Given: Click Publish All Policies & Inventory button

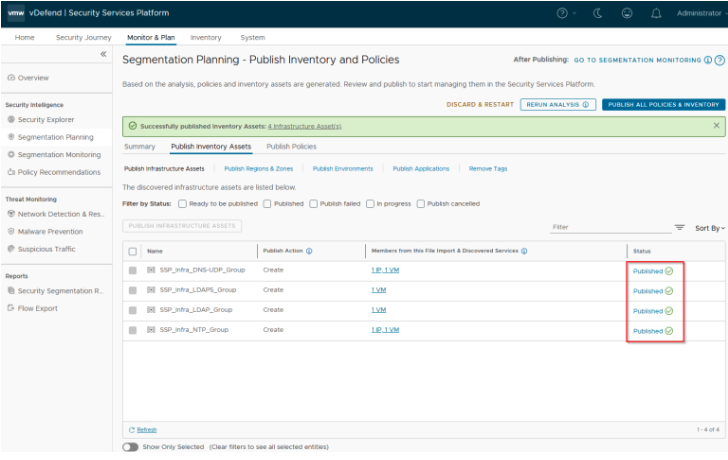Looking at the screenshot, I should coord(663,104).
